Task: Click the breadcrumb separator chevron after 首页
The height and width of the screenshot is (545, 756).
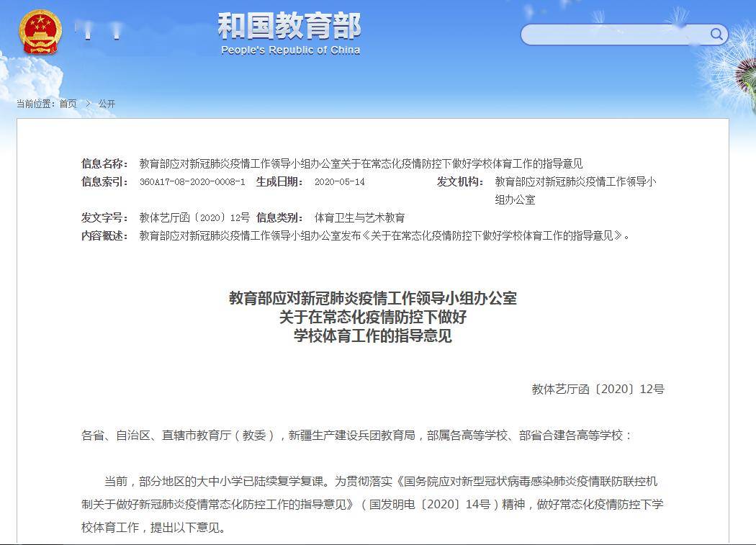Action: pyautogui.click(x=88, y=104)
